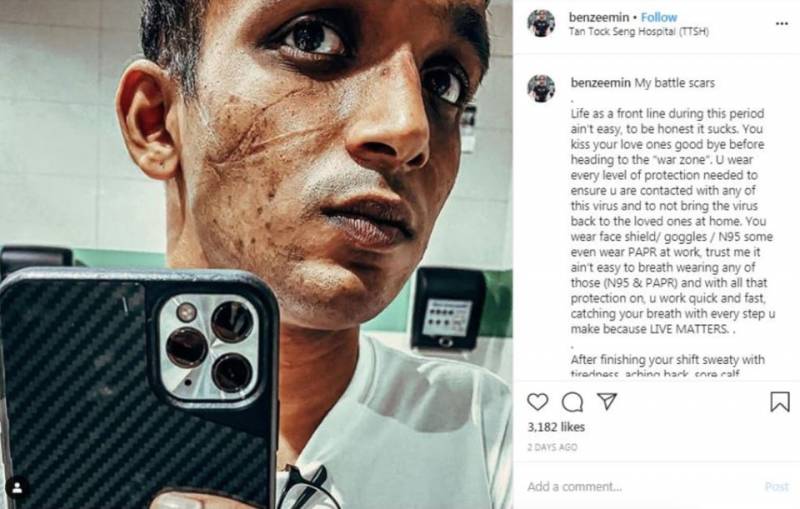
Task: Click truncated caption line 'After finishing your shift'
Action: pos(667,360)
